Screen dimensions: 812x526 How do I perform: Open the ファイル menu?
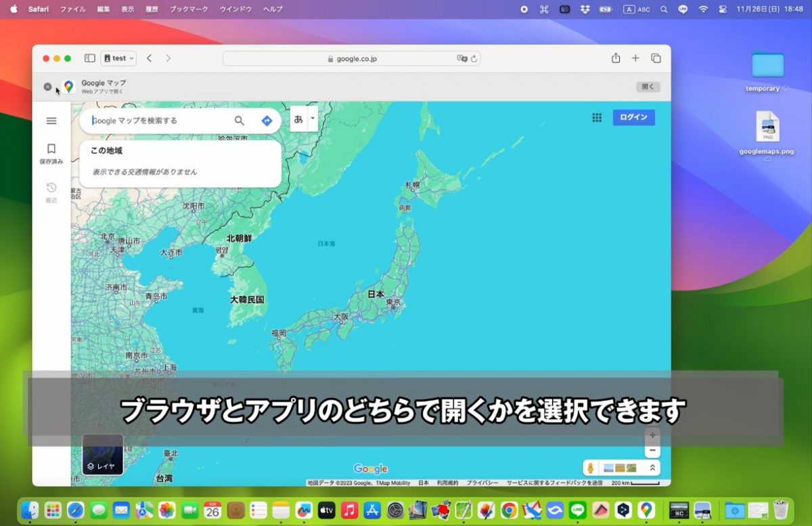[x=73, y=9]
